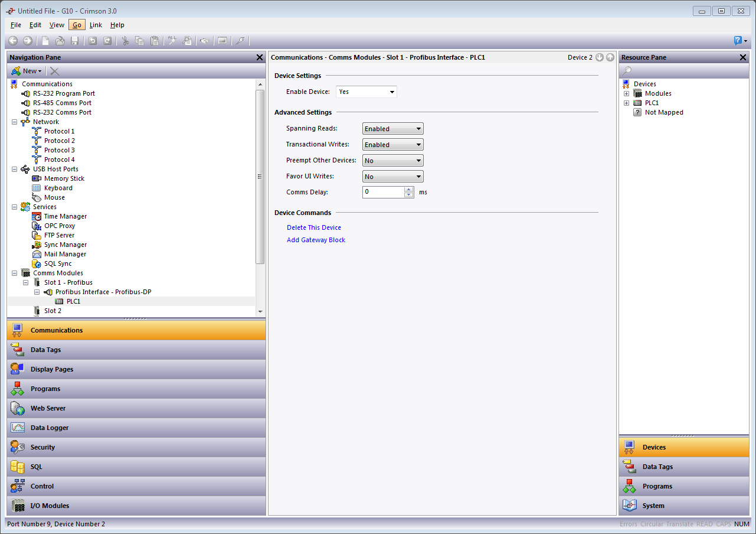Create a new file via toolbar icon
The image size is (756, 534).
pyautogui.click(x=45, y=41)
